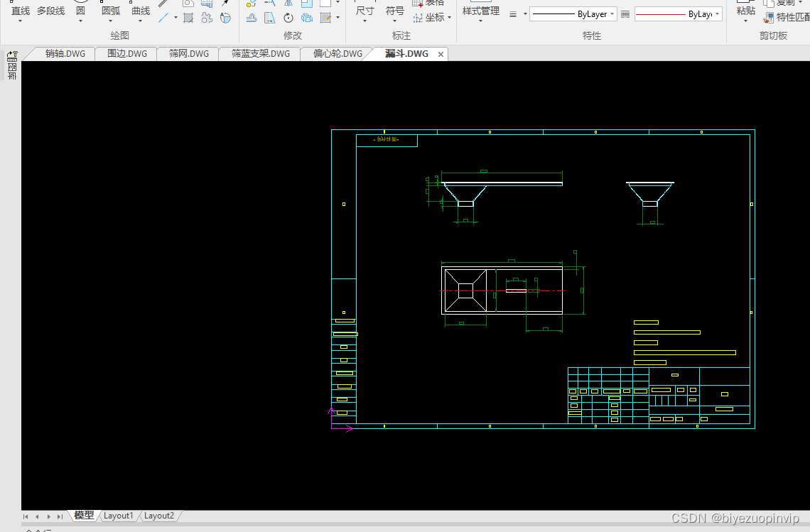This screenshot has width=810, height=532.
Task: Open dropdown beside the construction line icon
Action: 175,18
